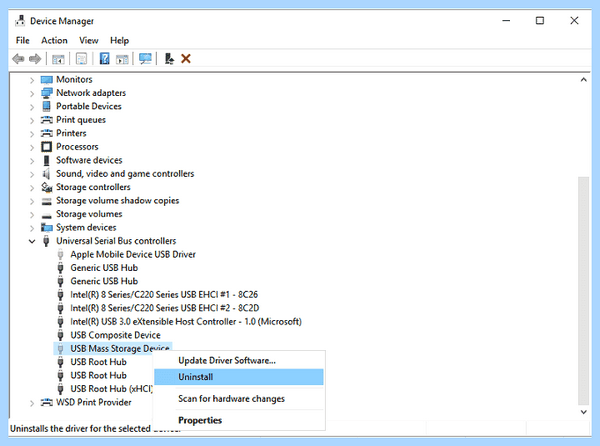Image resolution: width=600 pixels, height=446 pixels.
Task: Click the Forward arrow toolbar icon
Action: click(35, 59)
